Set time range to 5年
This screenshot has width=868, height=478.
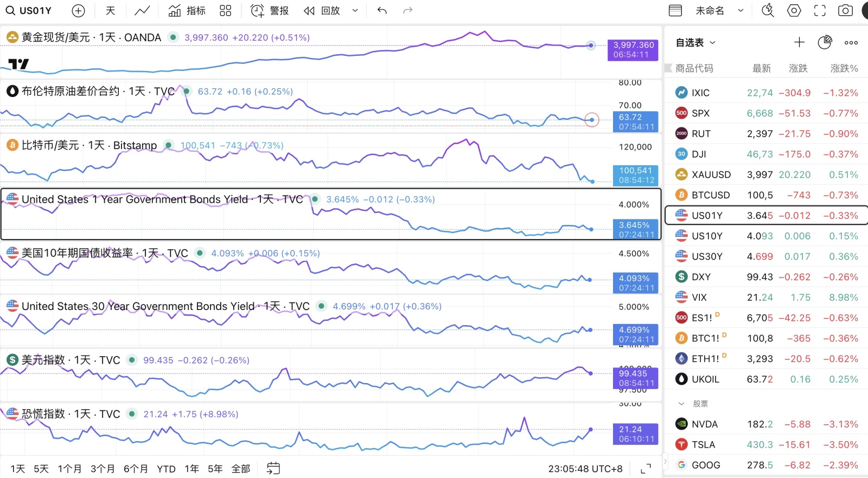click(x=215, y=469)
